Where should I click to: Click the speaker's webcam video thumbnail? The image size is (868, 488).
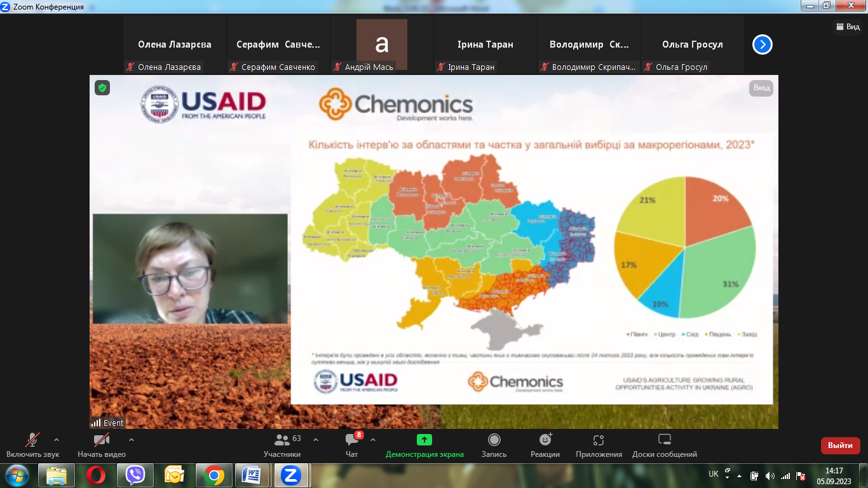tap(190, 269)
